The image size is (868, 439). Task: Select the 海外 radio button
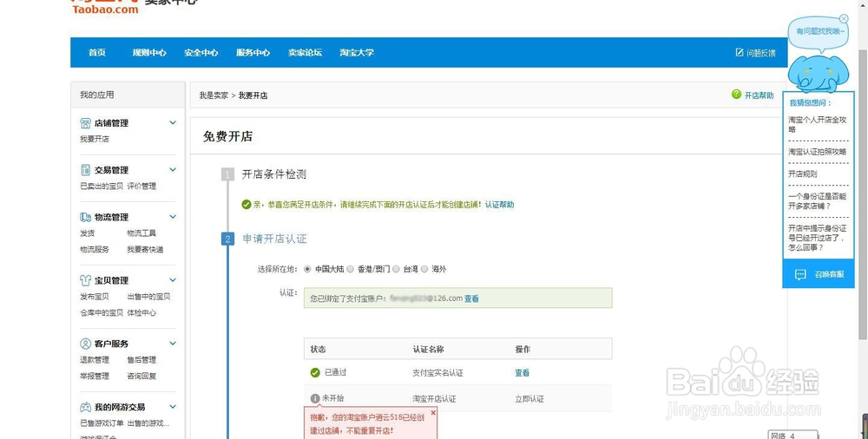(x=424, y=269)
